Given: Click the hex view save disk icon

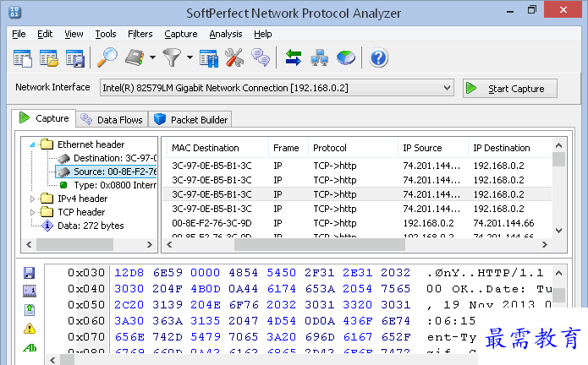Looking at the screenshot, I should (30, 273).
